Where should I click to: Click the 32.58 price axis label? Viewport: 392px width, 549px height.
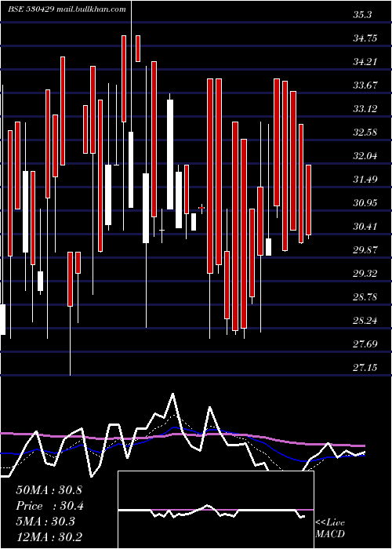[x=365, y=133]
